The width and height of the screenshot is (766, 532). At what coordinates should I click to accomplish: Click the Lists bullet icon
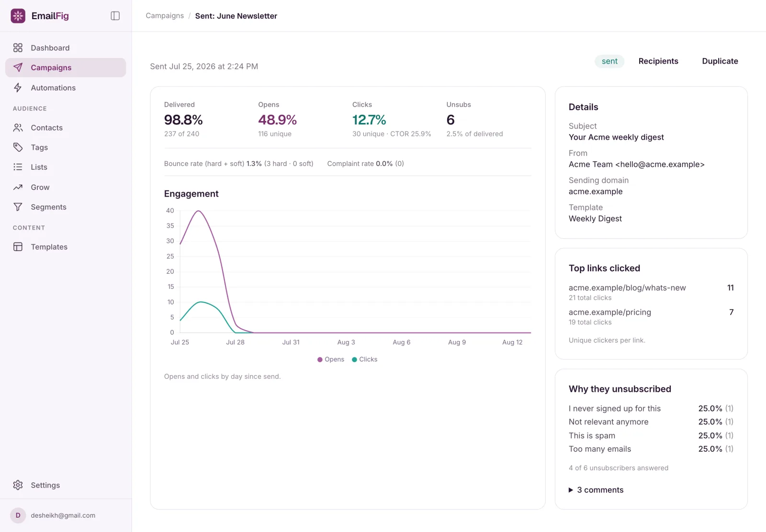tap(18, 167)
